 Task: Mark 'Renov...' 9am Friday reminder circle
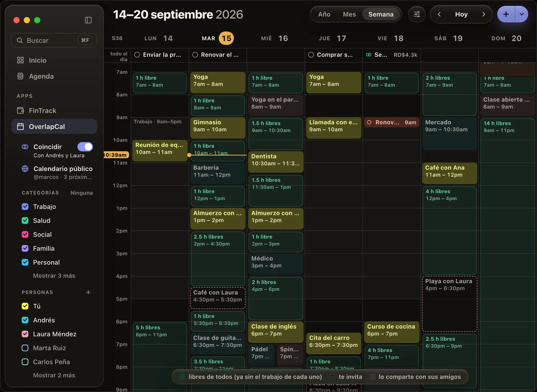[369, 122]
